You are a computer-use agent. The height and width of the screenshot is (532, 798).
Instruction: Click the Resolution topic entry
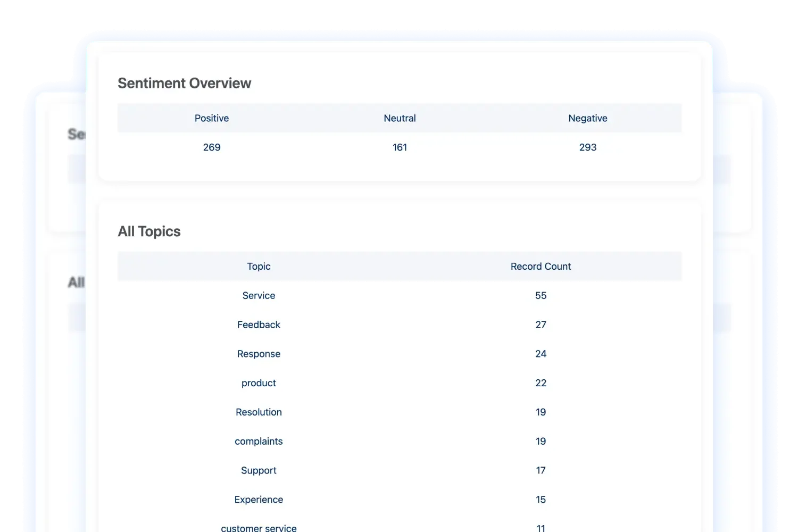point(259,412)
